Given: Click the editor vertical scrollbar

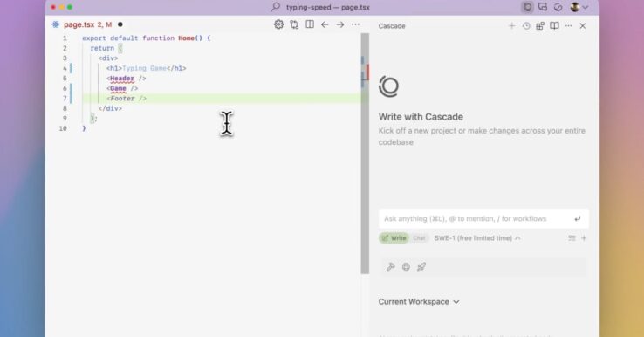Looking at the screenshot, I should (365, 154).
